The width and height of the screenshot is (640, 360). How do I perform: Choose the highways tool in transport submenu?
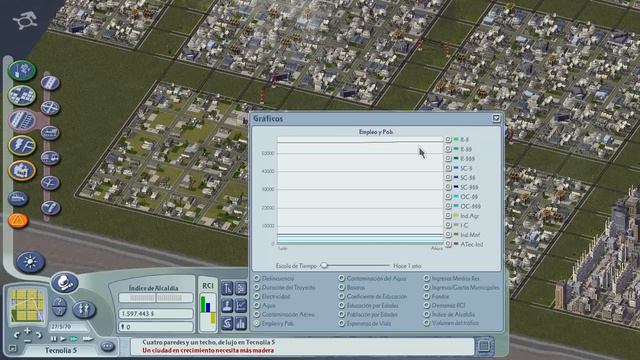coord(50,108)
